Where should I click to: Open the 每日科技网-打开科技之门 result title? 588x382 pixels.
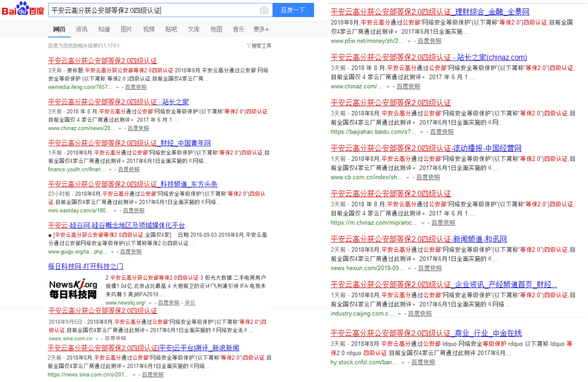coord(85,267)
